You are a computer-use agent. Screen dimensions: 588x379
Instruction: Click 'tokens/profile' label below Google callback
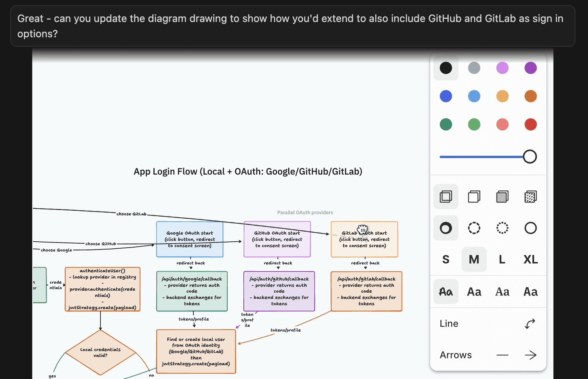point(194,319)
